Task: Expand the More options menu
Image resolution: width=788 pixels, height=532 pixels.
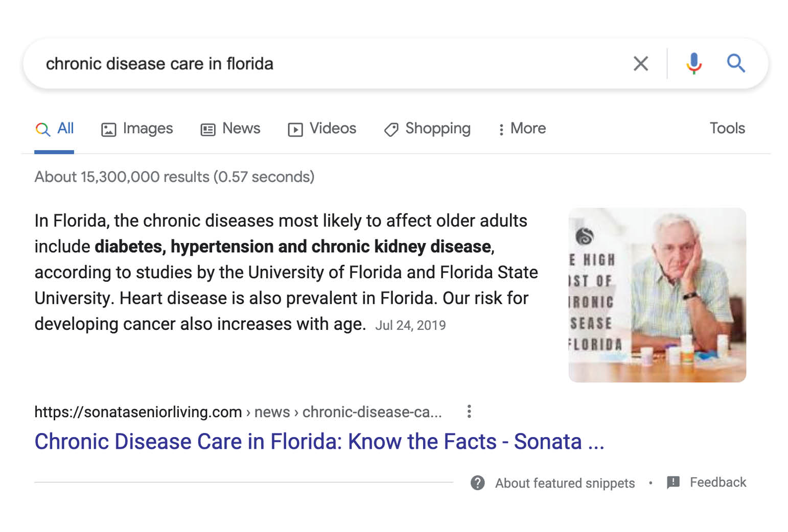Action: tap(522, 129)
